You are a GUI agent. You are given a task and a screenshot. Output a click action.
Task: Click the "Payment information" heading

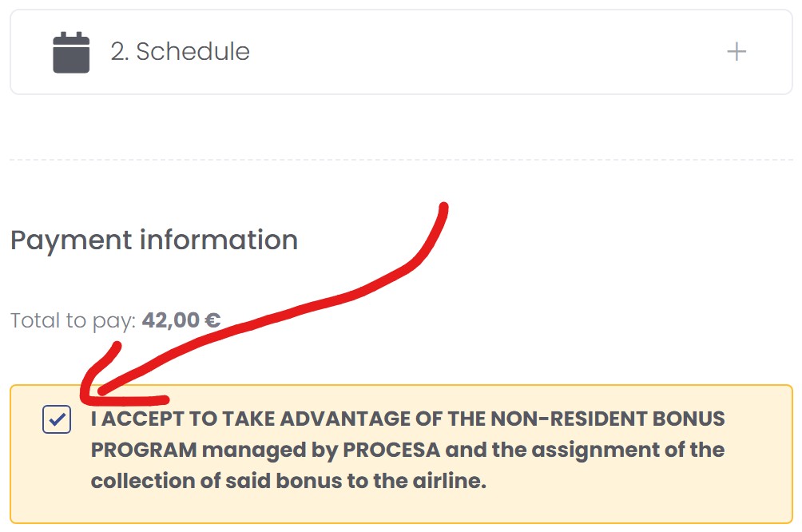pos(153,240)
